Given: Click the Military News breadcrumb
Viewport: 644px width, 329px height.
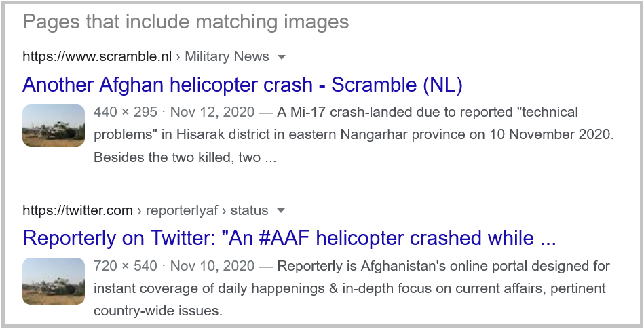Looking at the screenshot, I should click(227, 56).
